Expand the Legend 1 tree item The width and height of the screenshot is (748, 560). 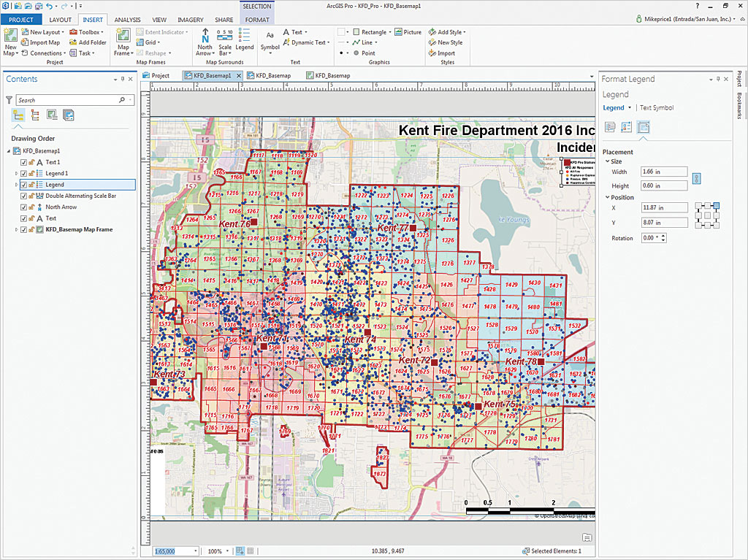(17, 174)
